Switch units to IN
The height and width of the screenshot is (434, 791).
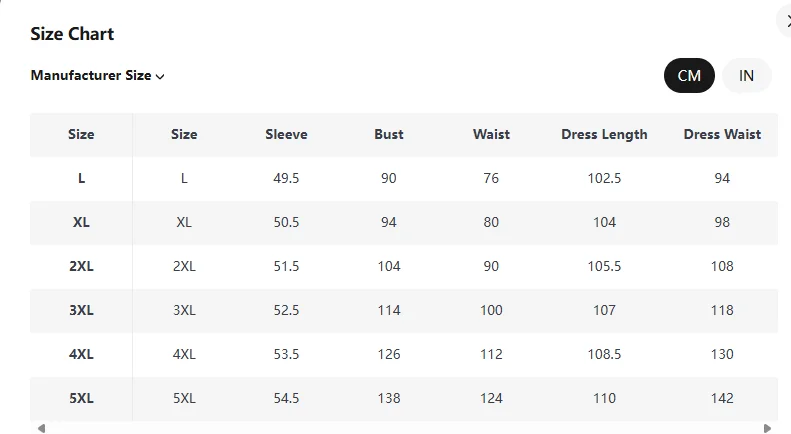click(x=746, y=76)
